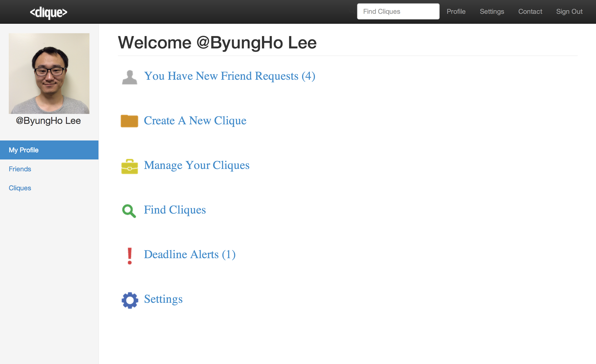Viewport: 596px width, 364px height.
Task: Open Friends in the sidebar
Action: 20,169
